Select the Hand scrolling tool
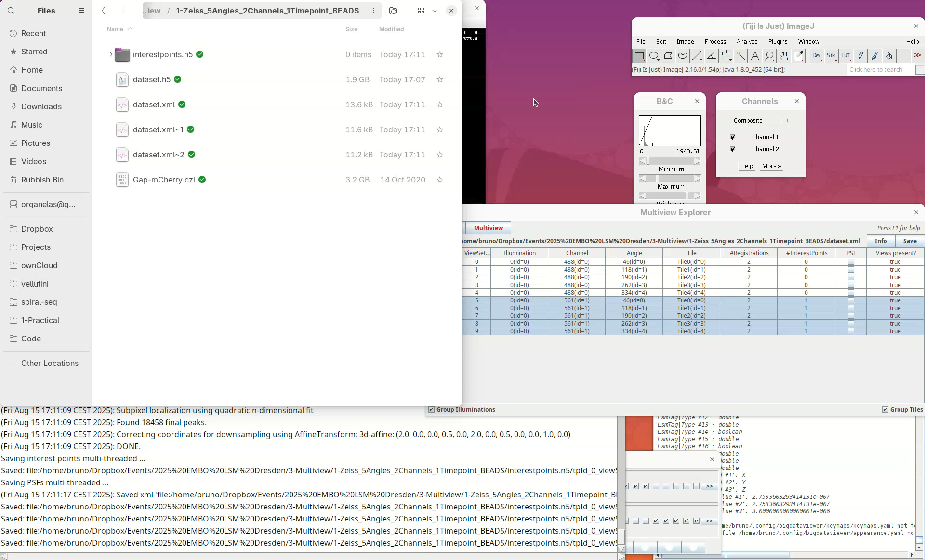The width and height of the screenshot is (925, 560). [784, 56]
